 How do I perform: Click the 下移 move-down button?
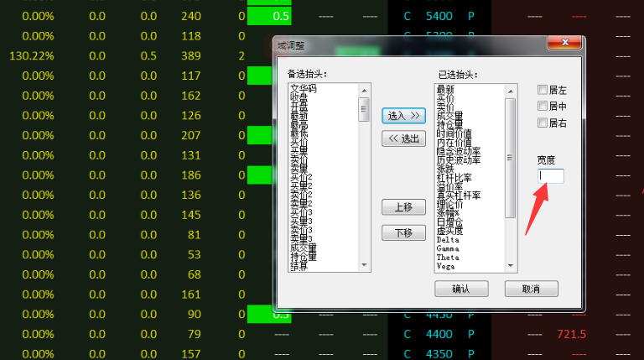[402, 232]
